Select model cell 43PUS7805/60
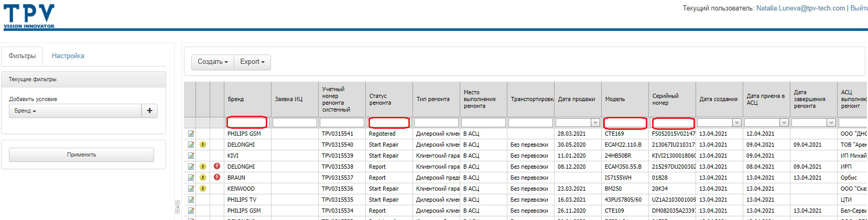Screen dimensions: 868x220 point(625,200)
